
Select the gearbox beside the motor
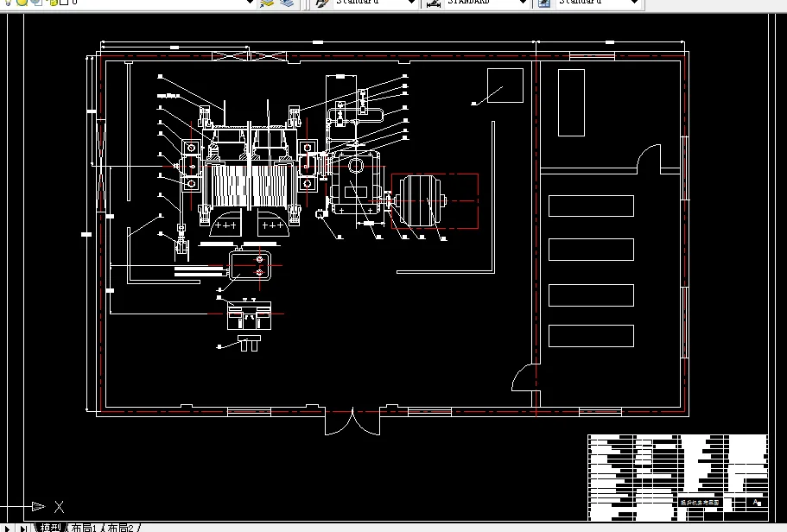(356, 183)
